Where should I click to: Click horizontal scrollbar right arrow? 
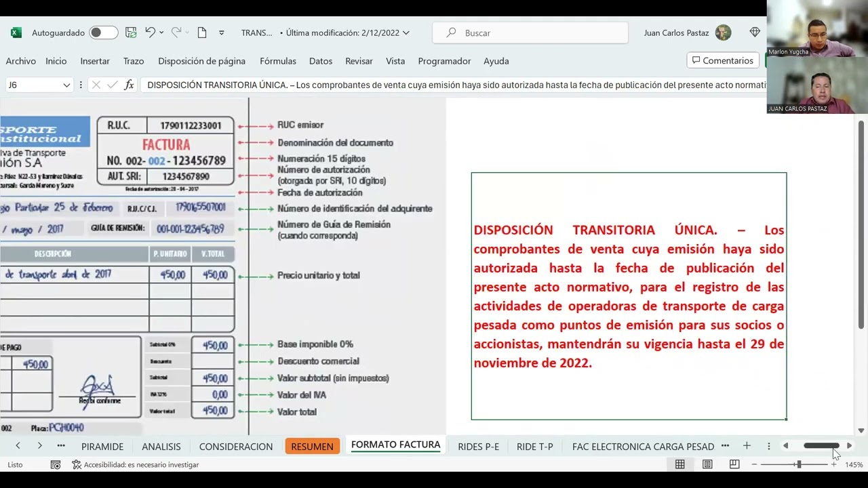point(849,446)
